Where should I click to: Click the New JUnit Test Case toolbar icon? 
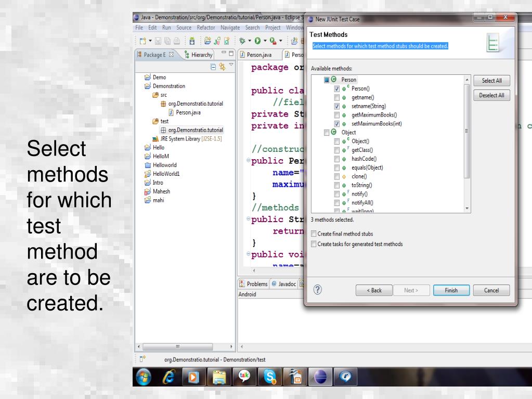tap(217, 41)
